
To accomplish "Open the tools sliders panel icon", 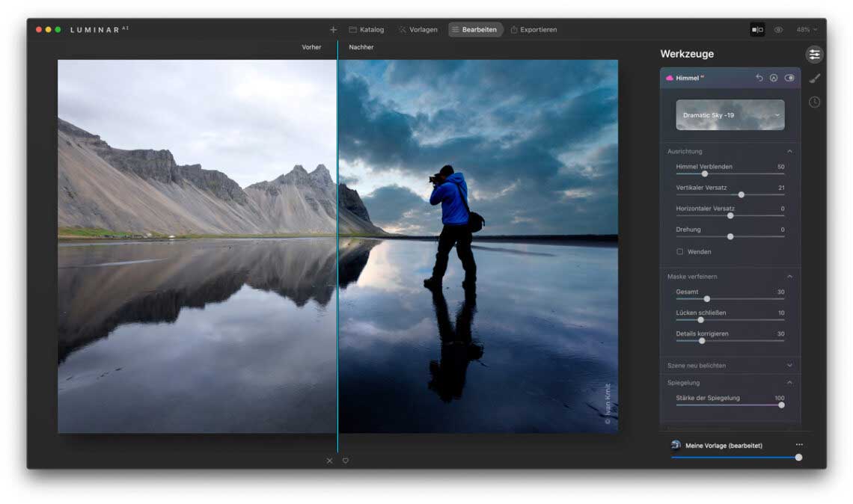I will [x=814, y=55].
